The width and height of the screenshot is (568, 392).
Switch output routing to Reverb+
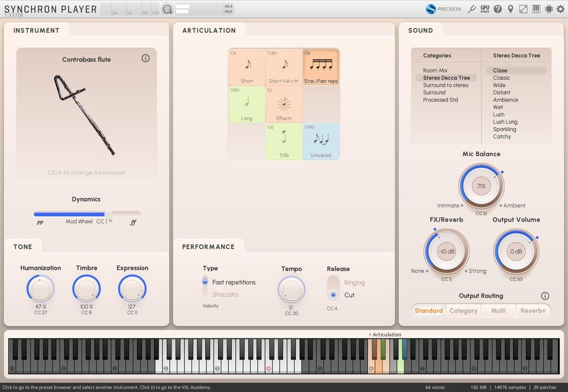click(533, 311)
